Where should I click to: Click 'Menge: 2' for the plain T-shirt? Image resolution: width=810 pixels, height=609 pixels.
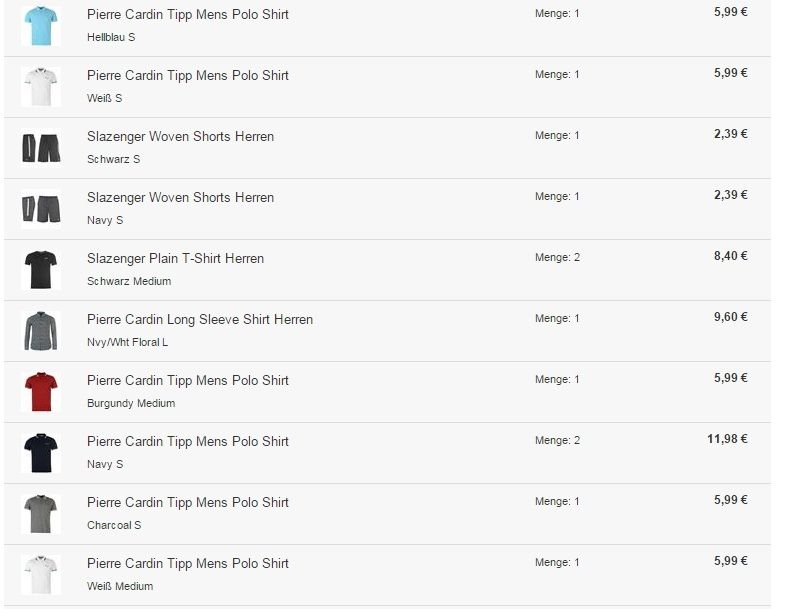coord(557,258)
